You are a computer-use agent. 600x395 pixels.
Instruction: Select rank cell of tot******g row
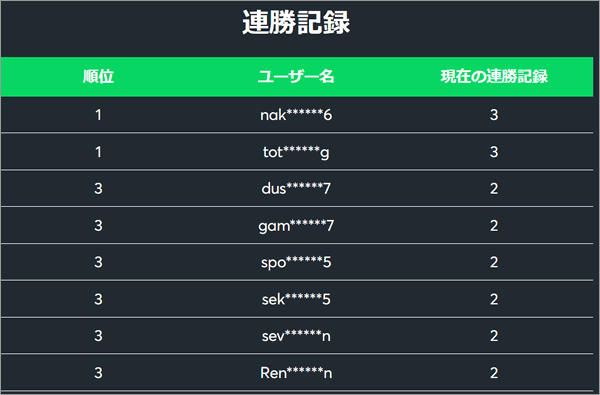point(98,152)
